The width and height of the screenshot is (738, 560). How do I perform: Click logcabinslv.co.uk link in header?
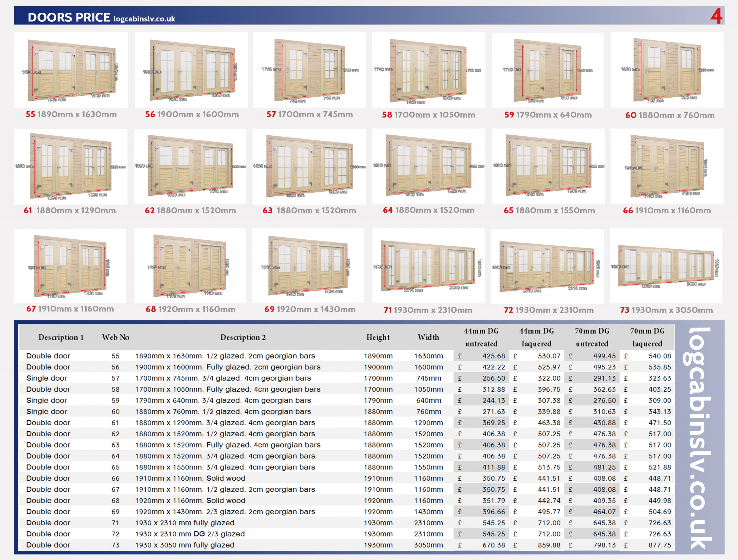click(144, 19)
